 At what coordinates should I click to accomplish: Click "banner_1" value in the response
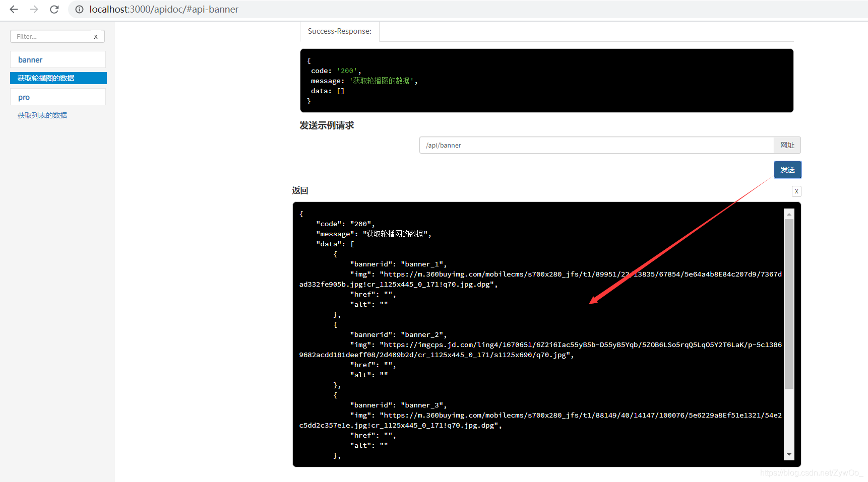422,264
